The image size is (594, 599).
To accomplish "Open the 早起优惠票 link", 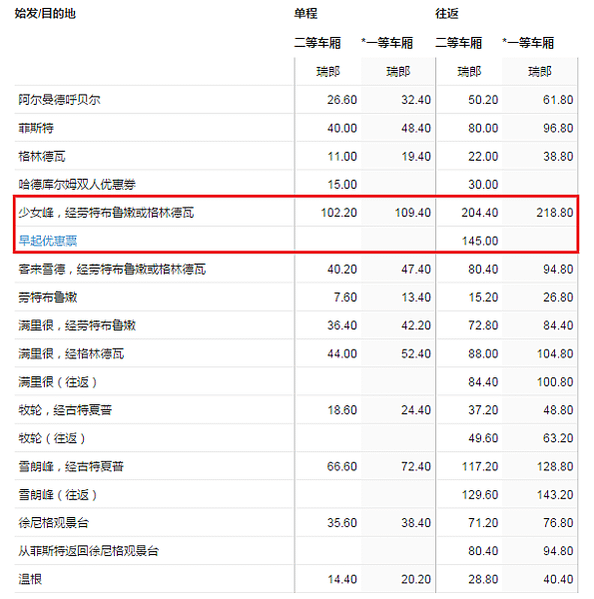I will coord(48,241).
